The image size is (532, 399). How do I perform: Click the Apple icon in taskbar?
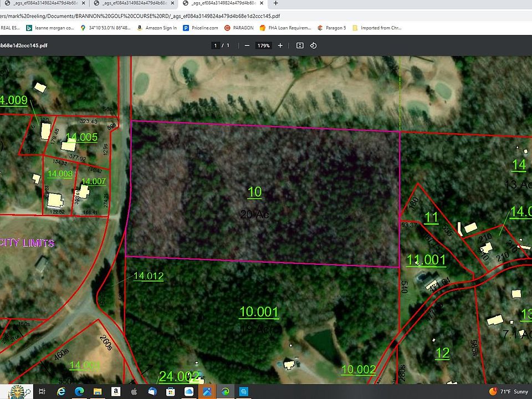[134, 392]
